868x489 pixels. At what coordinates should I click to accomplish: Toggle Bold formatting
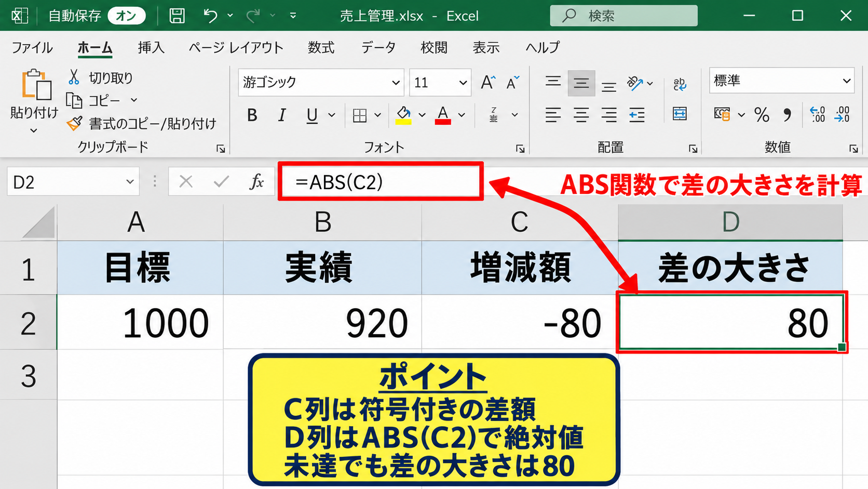point(252,115)
